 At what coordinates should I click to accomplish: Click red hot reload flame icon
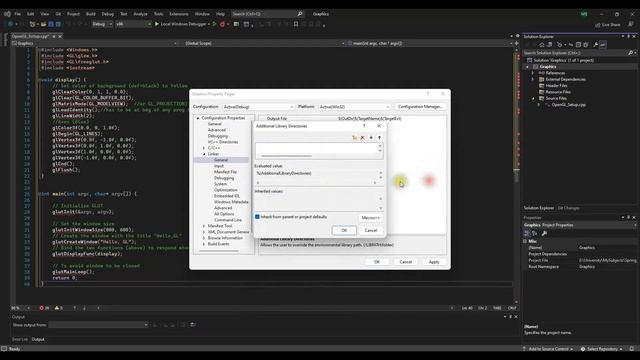pyautogui.click(x=222, y=24)
